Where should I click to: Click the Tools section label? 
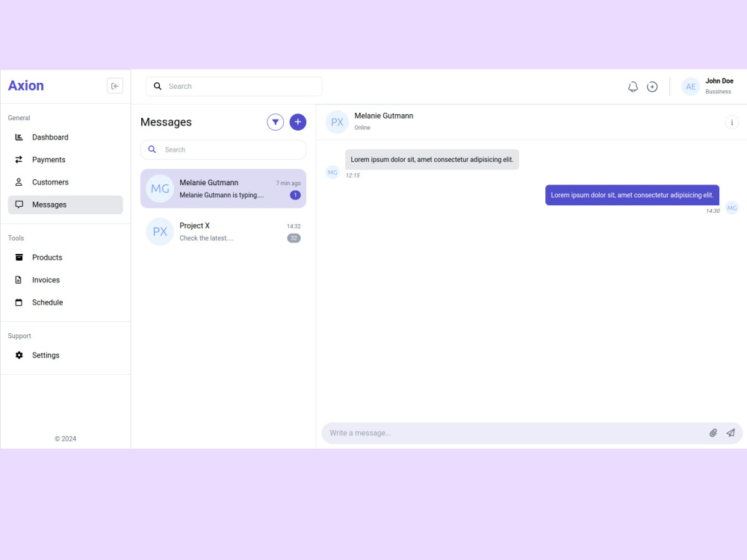pos(16,238)
